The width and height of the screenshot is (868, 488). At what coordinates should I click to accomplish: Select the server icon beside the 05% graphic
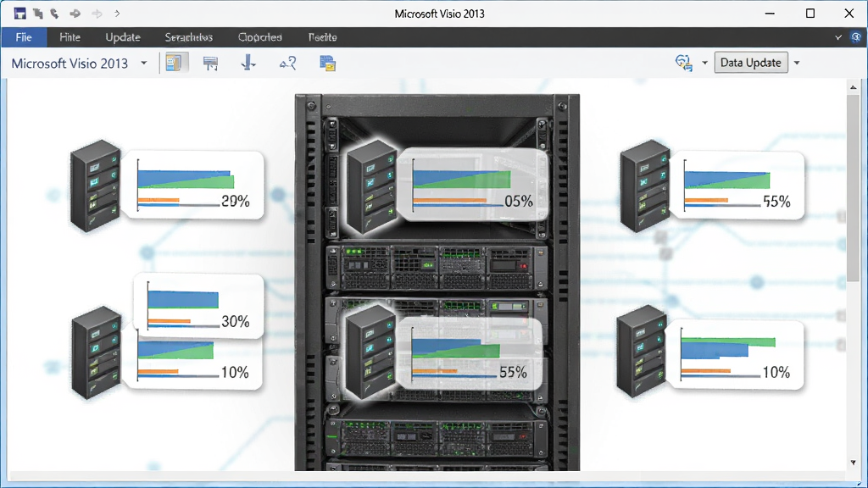[x=371, y=186]
